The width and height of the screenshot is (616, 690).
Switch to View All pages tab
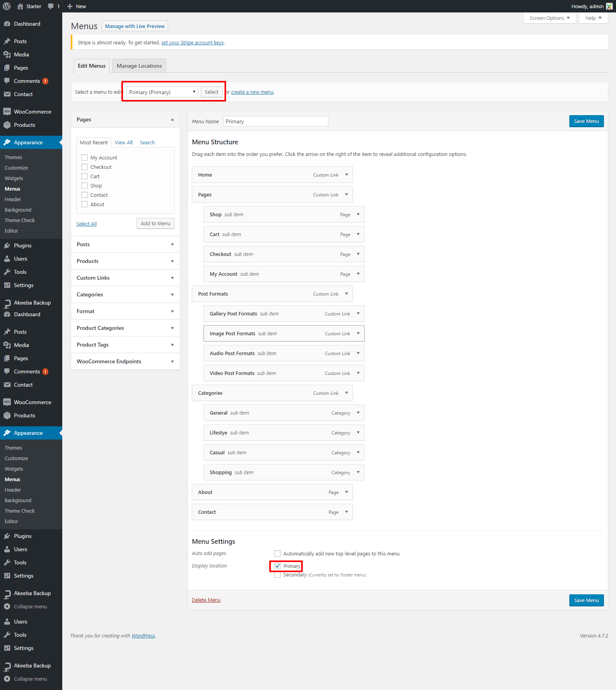(124, 142)
